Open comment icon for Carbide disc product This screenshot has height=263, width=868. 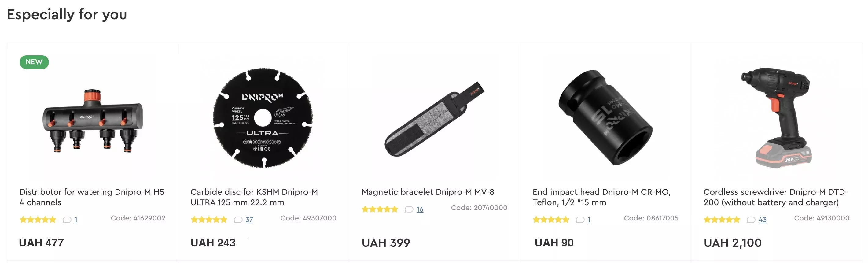coord(238,220)
